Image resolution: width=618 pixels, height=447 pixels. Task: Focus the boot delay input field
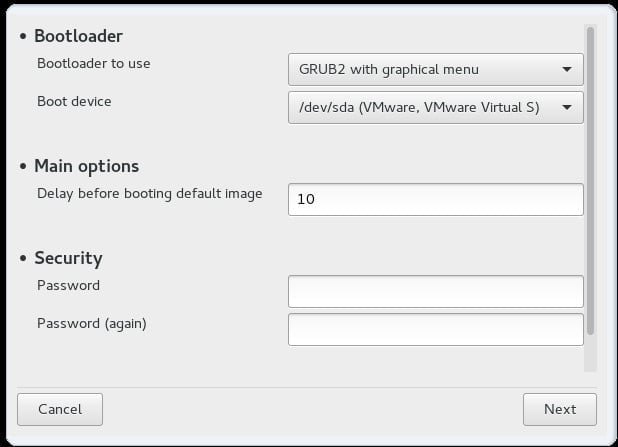click(435, 199)
